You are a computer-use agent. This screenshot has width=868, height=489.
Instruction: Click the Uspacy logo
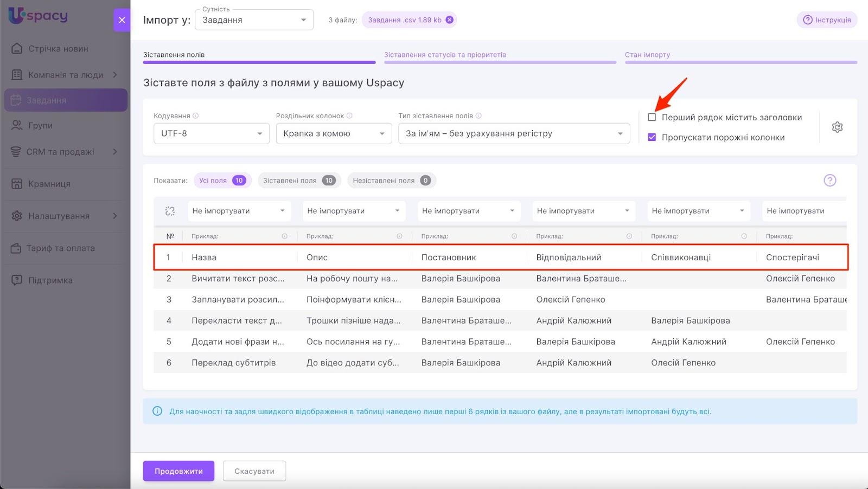pos(38,15)
